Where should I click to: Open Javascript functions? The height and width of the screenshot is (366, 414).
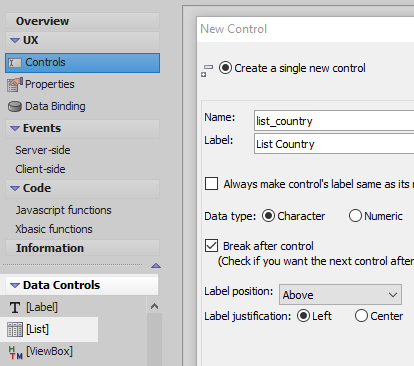point(64,210)
